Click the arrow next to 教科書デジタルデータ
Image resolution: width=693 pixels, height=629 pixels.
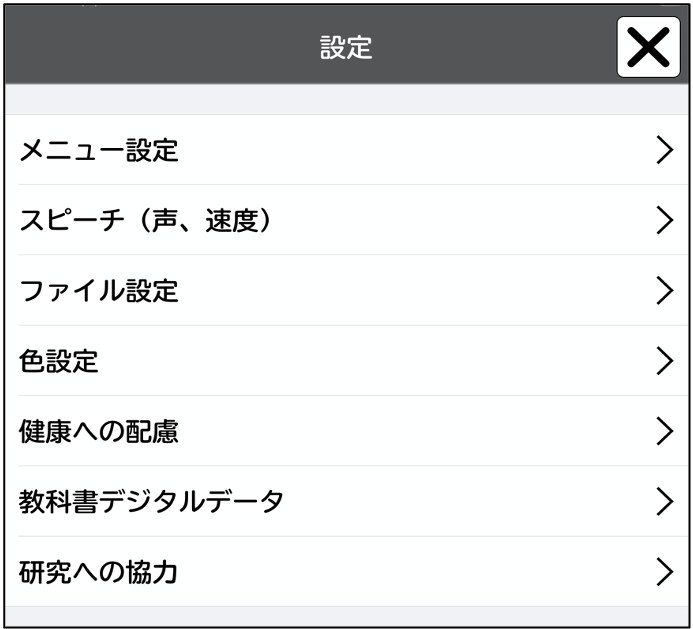[665, 501]
